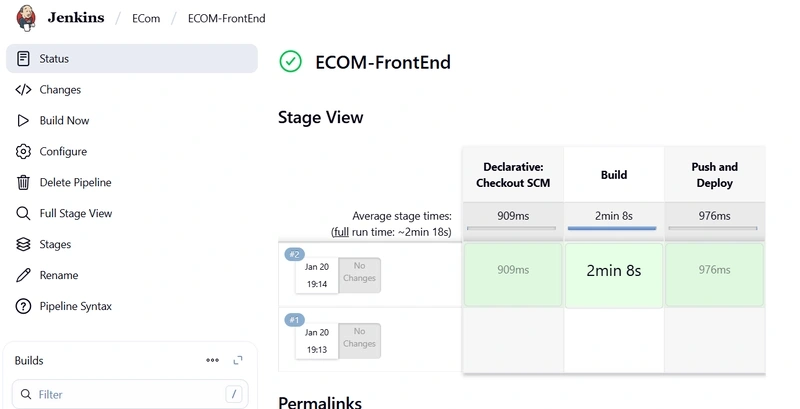Select the Status sidebar item
The width and height of the screenshot is (800, 409).
click(132, 59)
